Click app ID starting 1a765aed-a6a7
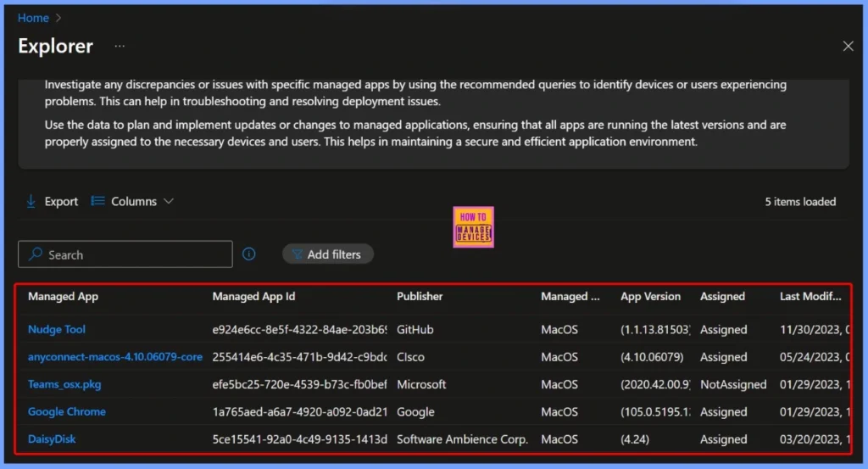Image resolution: width=868 pixels, height=469 pixels. [x=299, y=412]
